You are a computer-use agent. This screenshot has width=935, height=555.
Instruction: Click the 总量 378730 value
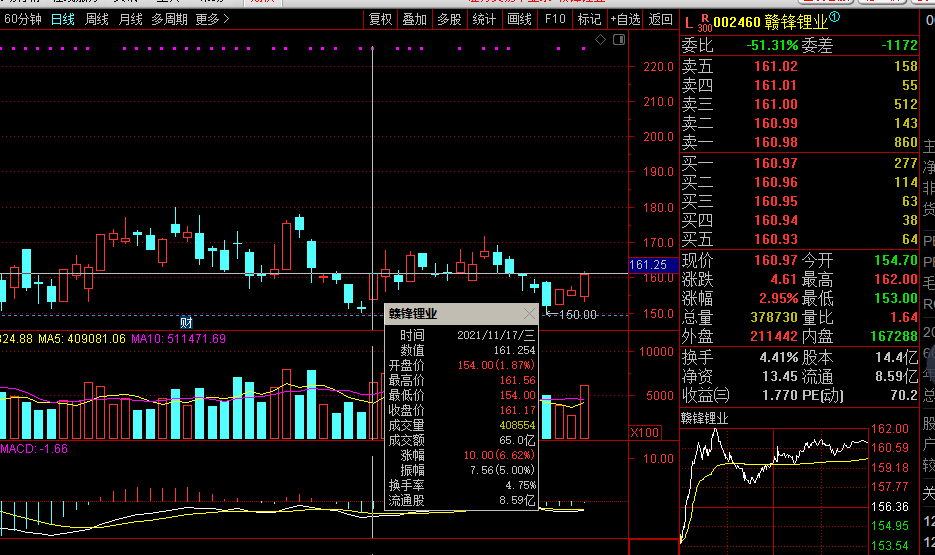click(x=774, y=318)
